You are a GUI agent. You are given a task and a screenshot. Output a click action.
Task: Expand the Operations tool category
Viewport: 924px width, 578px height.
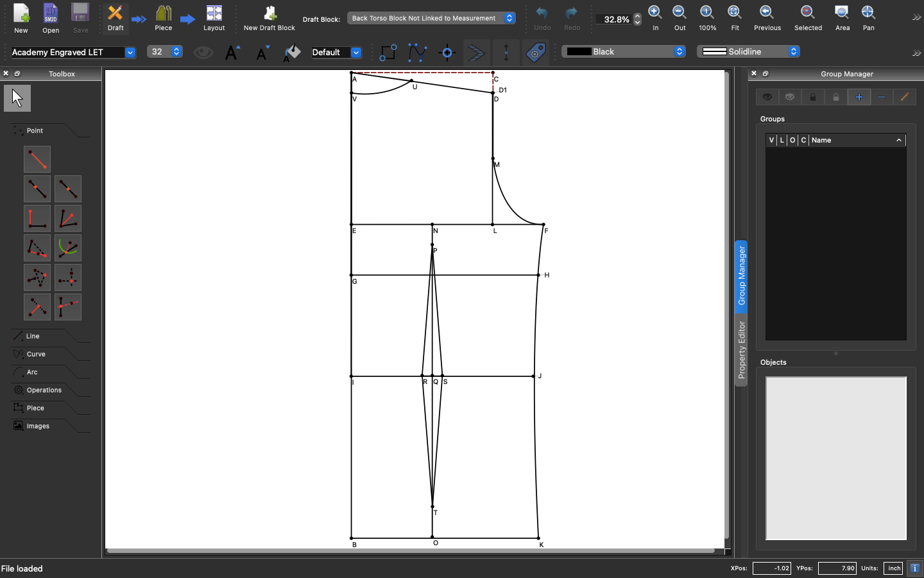point(44,390)
